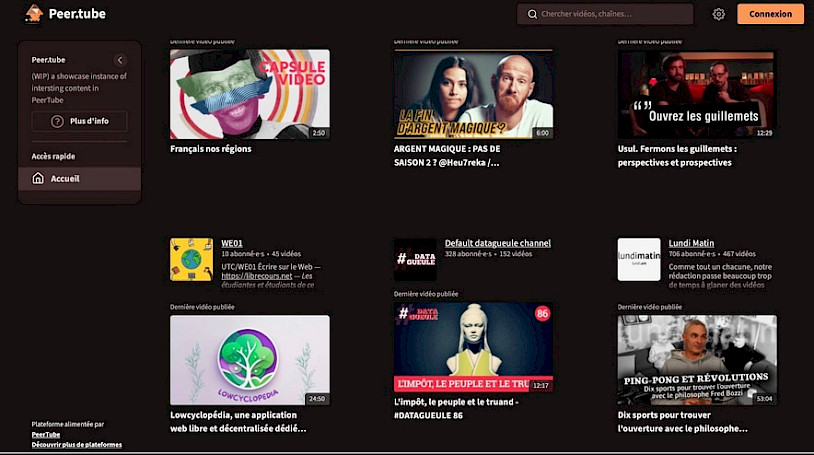Open the Lowcyclopédia video thumbnail

click(x=249, y=360)
